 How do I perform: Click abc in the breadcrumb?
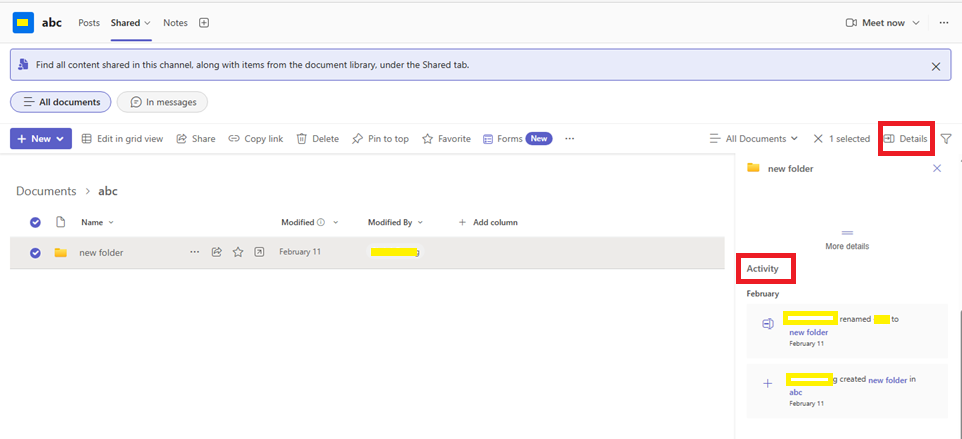(x=108, y=191)
